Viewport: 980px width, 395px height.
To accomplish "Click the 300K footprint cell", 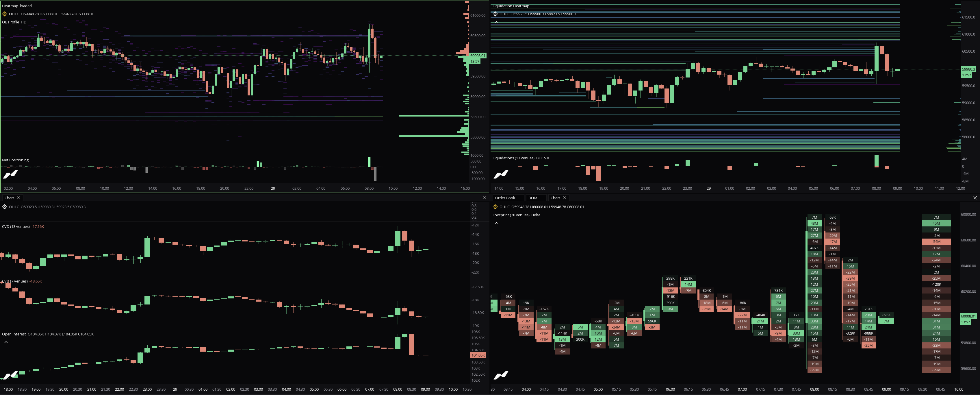I will [580, 339].
